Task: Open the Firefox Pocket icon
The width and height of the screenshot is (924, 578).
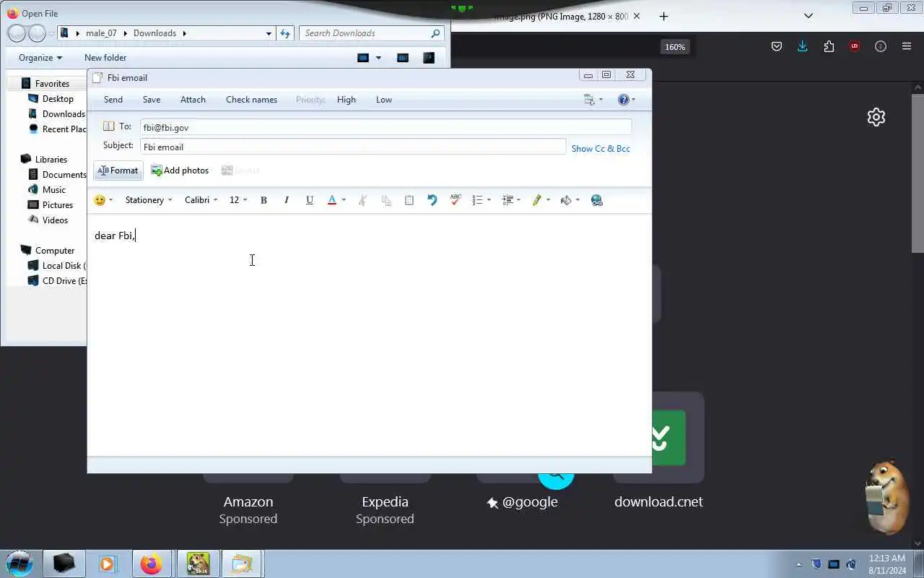Action: (x=777, y=46)
